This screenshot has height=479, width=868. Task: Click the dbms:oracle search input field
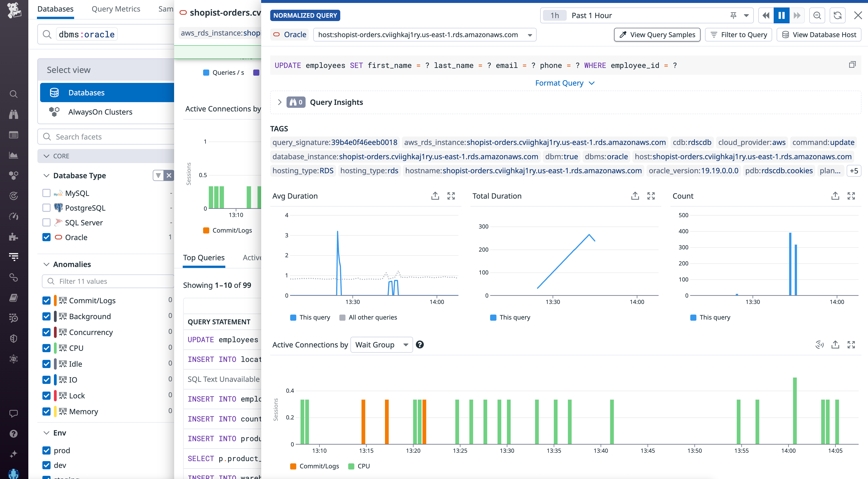pyautogui.click(x=86, y=34)
